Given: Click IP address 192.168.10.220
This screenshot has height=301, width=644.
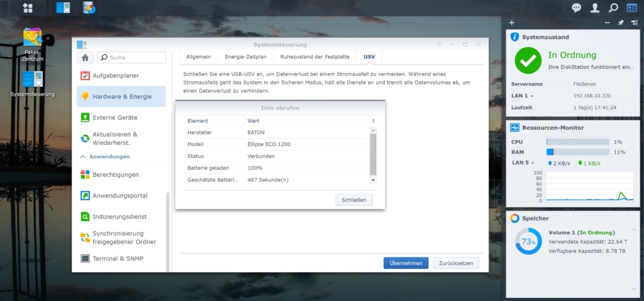Looking at the screenshot, I should (592, 96).
